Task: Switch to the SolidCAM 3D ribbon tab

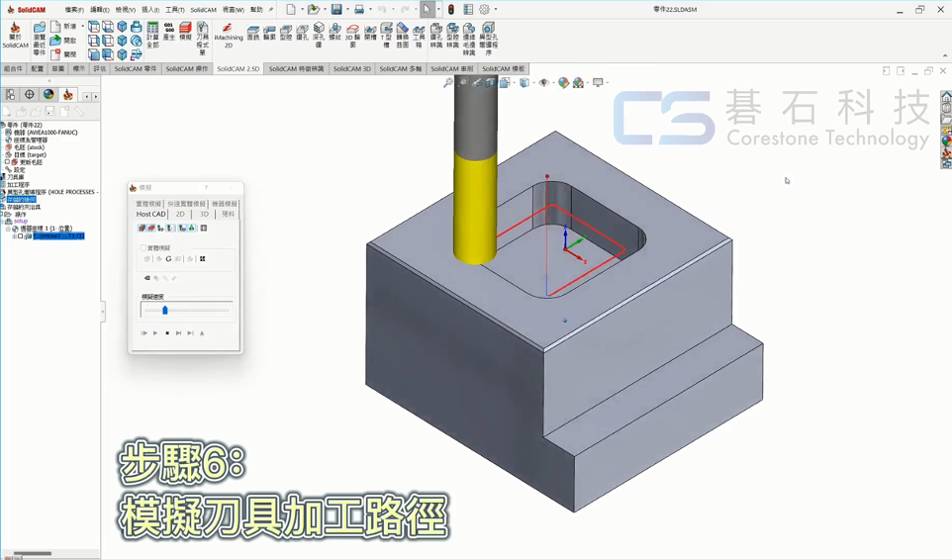Action: coord(351,69)
